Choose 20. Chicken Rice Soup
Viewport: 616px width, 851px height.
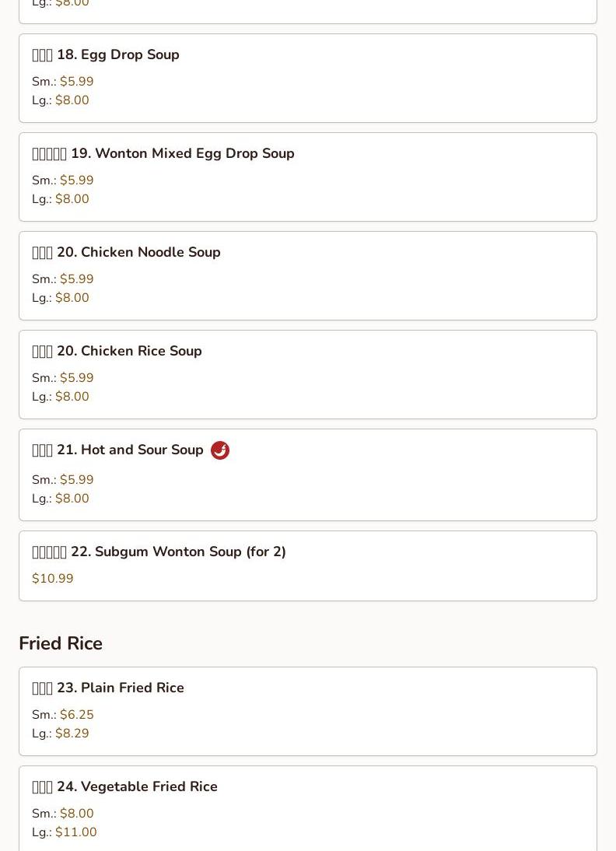pos(308,374)
